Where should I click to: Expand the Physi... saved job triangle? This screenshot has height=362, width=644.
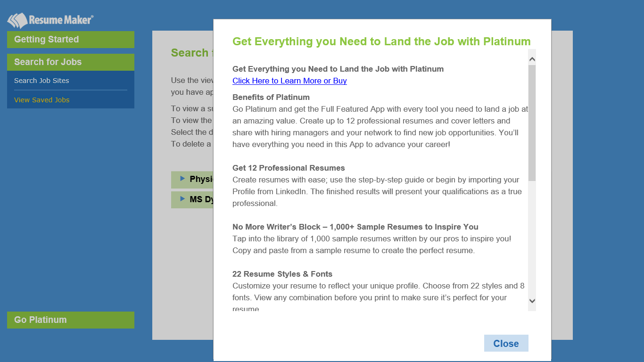pyautogui.click(x=182, y=179)
